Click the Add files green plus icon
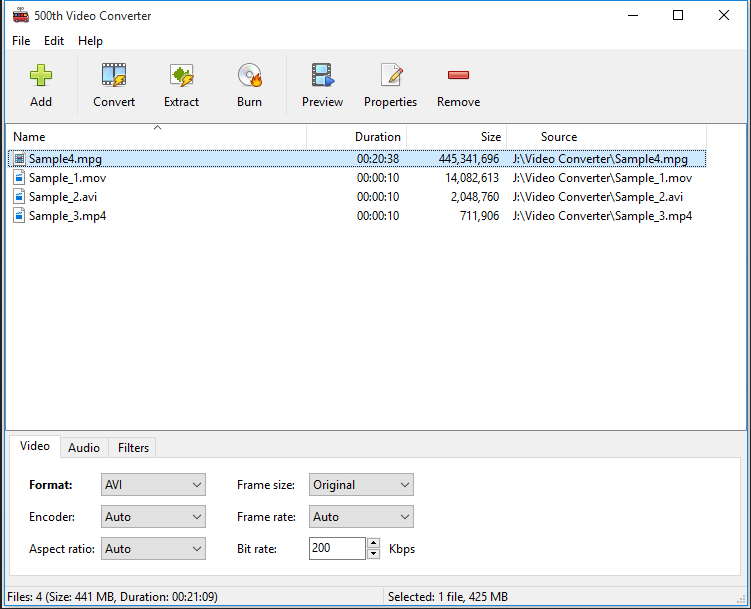 tap(41, 75)
